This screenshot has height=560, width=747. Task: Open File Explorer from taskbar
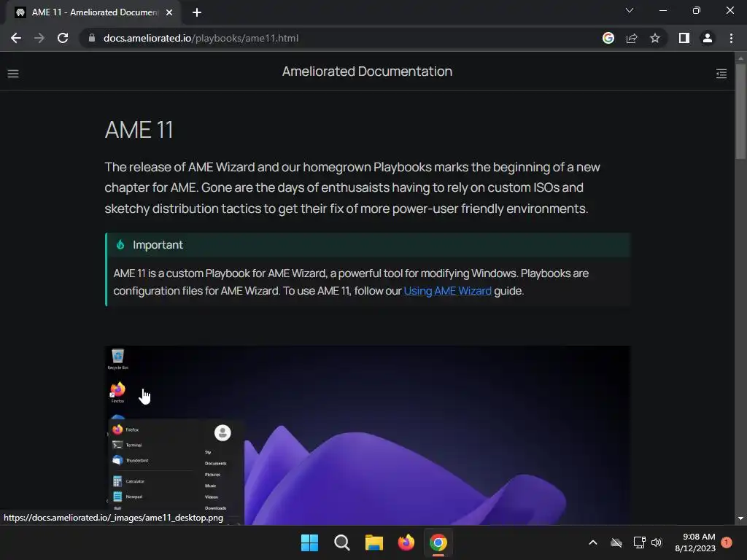[x=374, y=542]
